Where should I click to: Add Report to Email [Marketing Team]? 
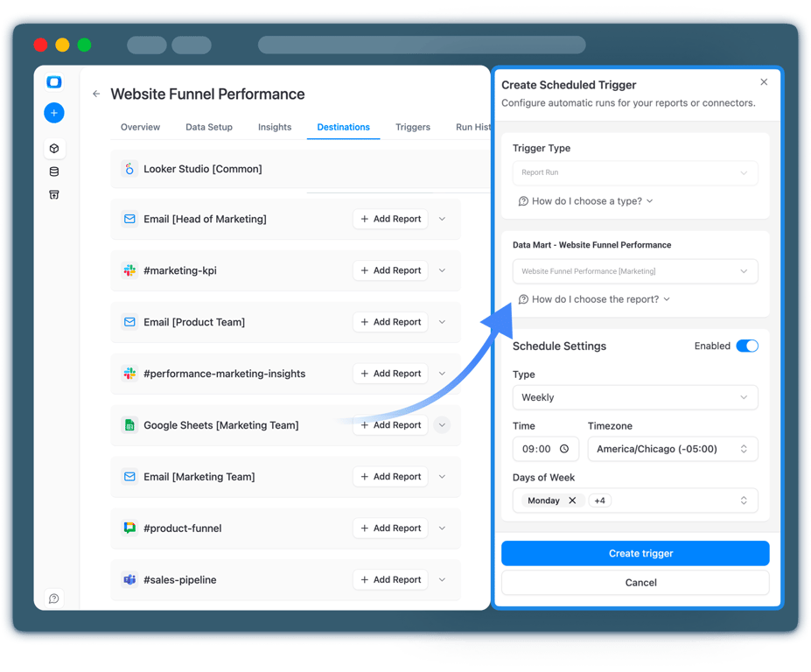[x=390, y=477]
